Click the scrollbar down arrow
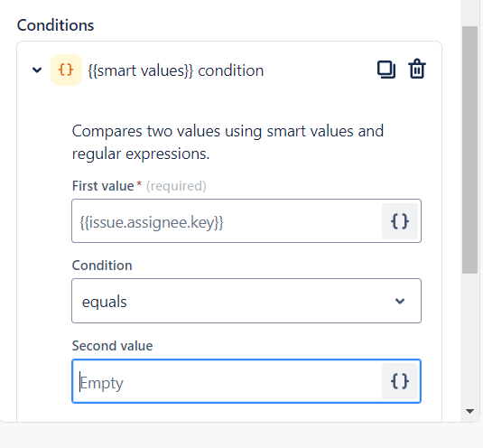Image resolution: width=483 pixels, height=448 pixels. [x=469, y=411]
